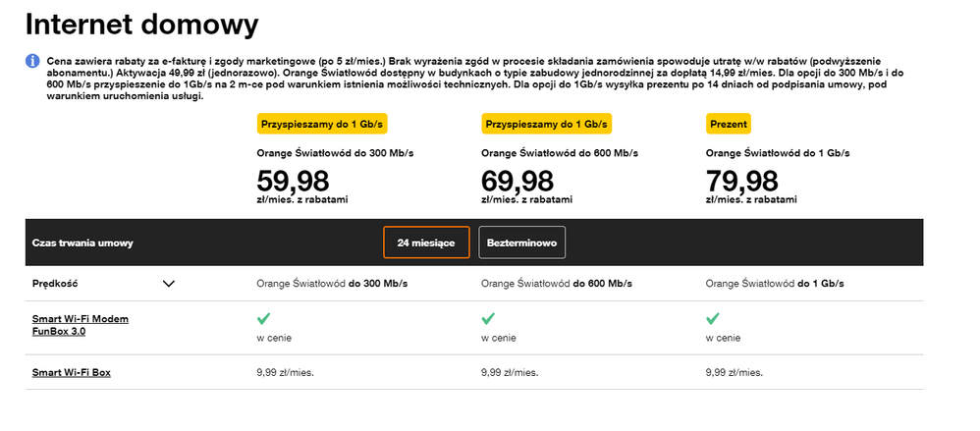Screen dimensions: 980x431
Task: Click the Prędkość row label
Action: [55, 284]
